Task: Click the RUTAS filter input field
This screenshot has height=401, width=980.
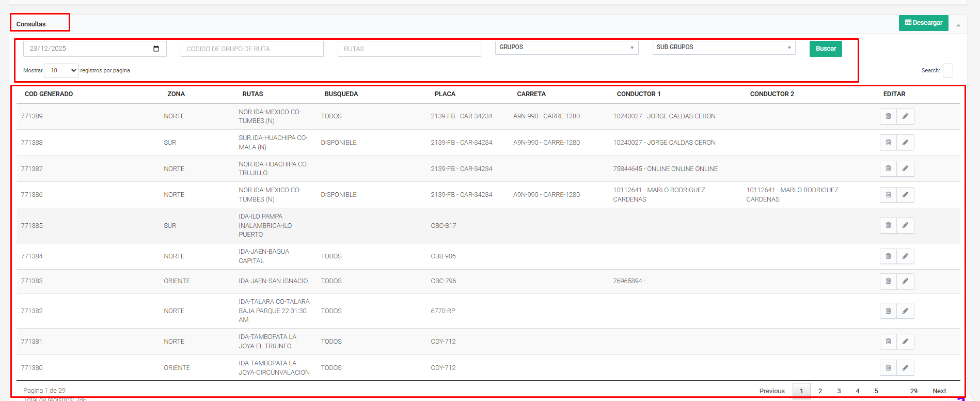Action: click(x=409, y=49)
